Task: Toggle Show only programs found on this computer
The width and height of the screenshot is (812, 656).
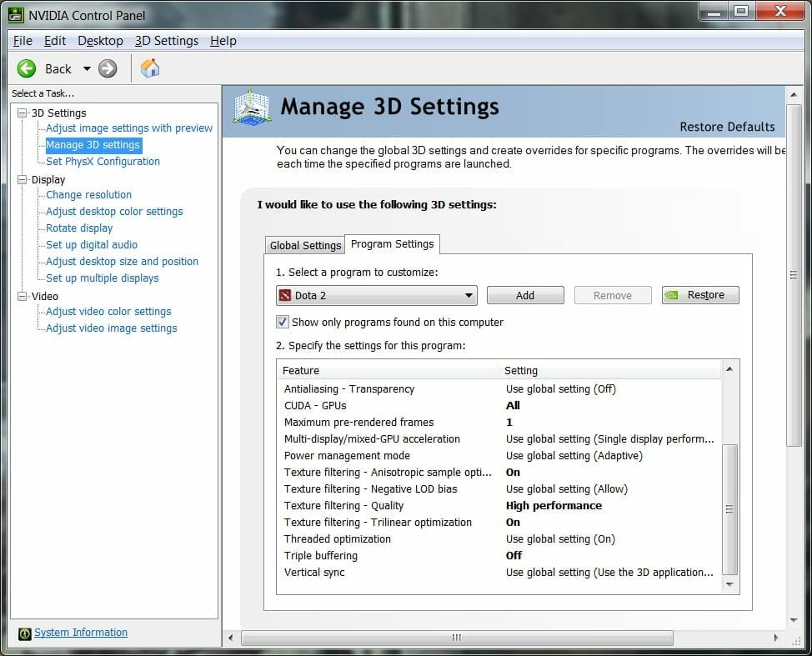Action: click(x=283, y=322)
